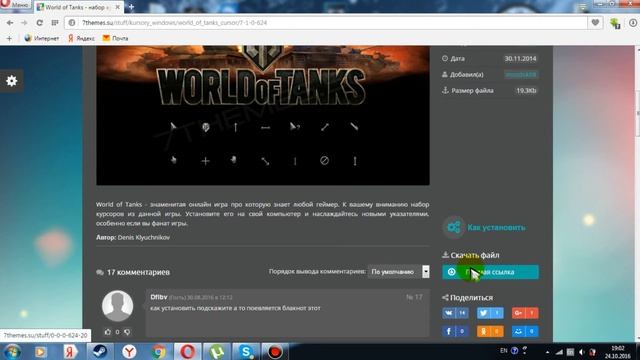Share the page on VK

coord(455,313)
